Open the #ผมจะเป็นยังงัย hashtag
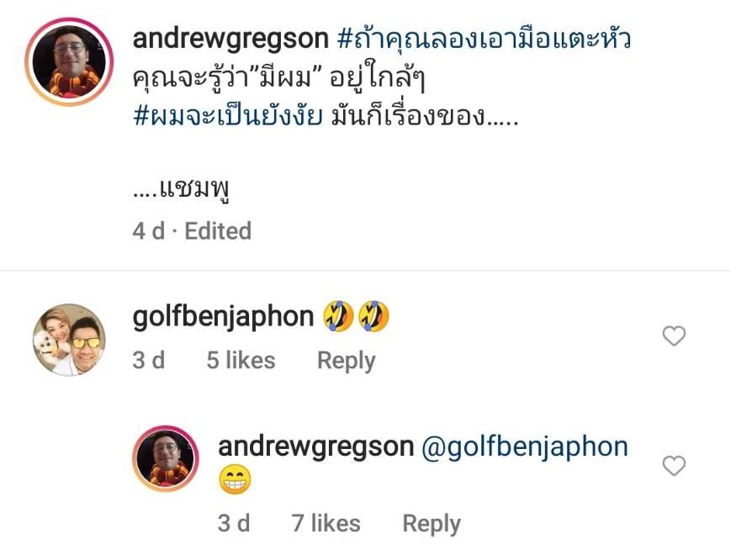Viewport: 731px width, 560px height. pyautogui.click(x=227, y=116)
